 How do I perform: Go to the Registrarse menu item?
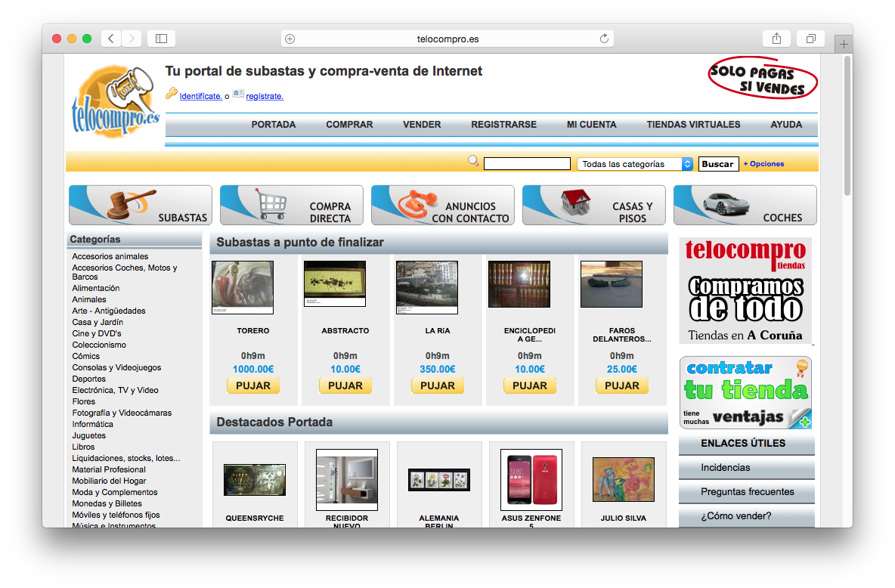point(503,125)
